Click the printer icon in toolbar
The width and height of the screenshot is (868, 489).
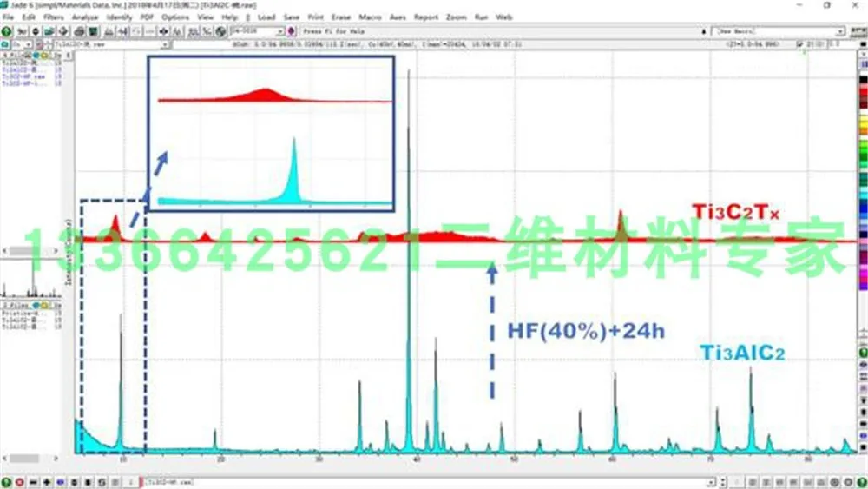tap(79, 31)
